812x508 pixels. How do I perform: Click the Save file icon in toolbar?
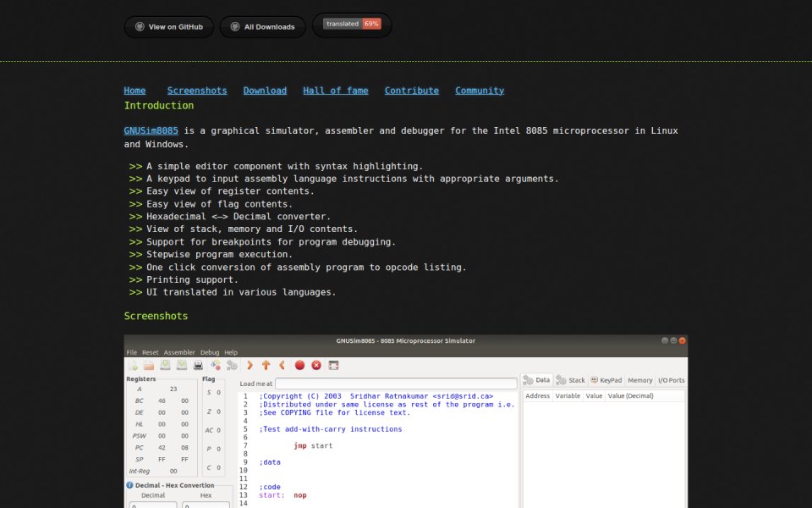tap(165, 366)
